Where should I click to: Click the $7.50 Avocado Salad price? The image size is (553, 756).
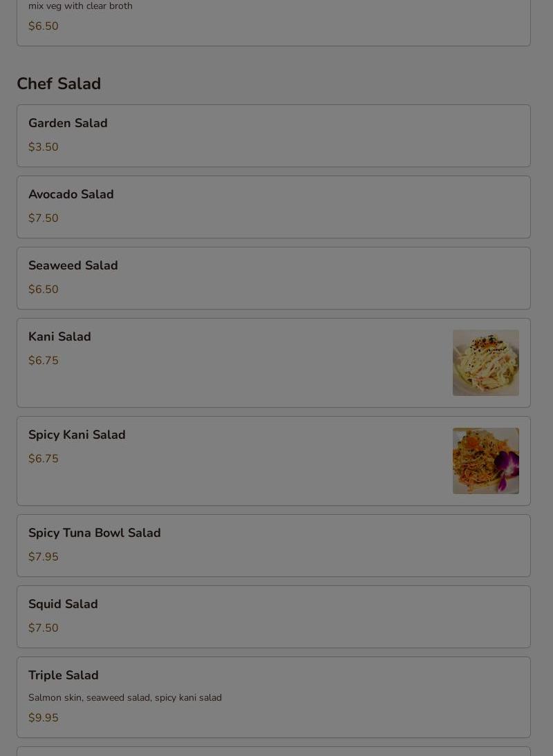coord(44,218)
